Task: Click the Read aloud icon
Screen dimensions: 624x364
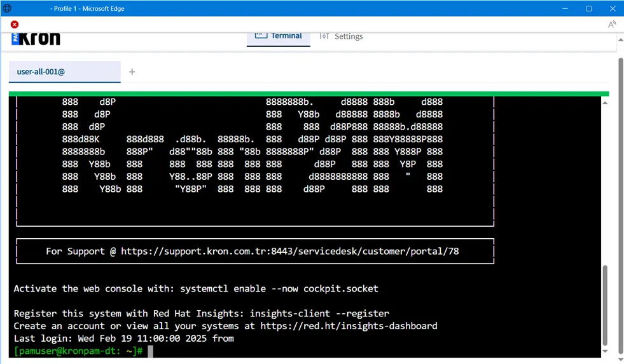Action: (612, 25)
